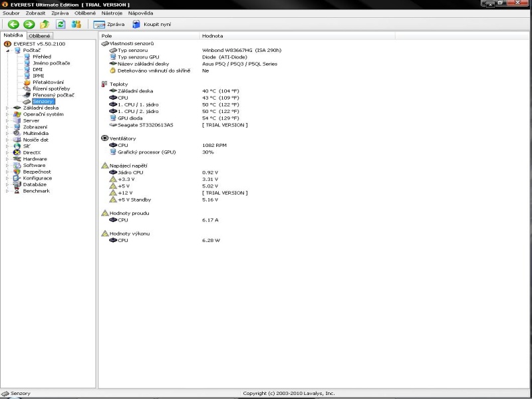Click the Bezpečnost shield icon
The width and height of the screenshot is (532, 399).
(17, 172)
